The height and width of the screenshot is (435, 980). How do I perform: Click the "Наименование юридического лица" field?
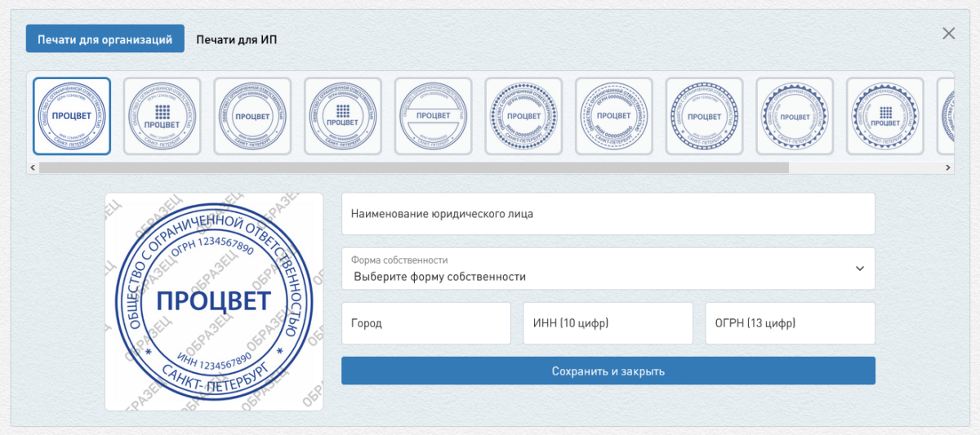(x=608, y=214)
